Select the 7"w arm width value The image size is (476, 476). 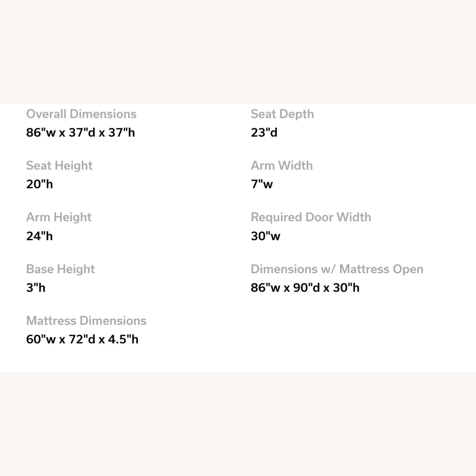coord(262,184)
